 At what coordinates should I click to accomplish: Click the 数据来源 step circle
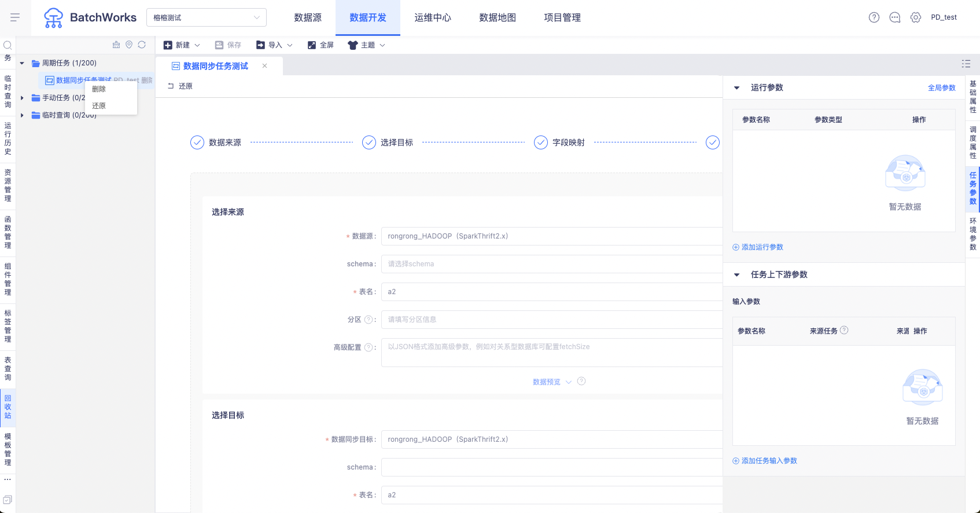point(197,142)
